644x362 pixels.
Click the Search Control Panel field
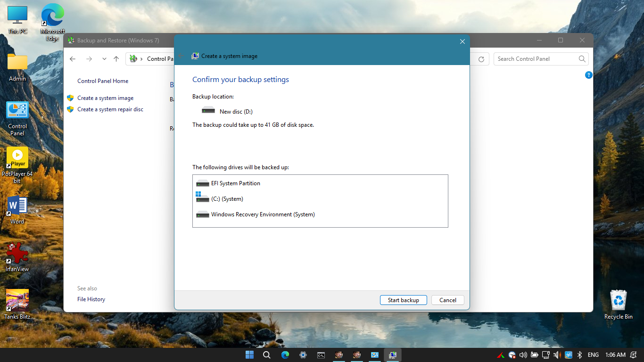pos(535,59)
